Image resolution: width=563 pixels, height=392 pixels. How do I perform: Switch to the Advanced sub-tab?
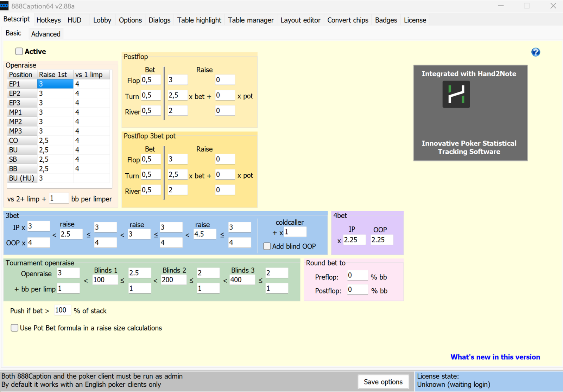pyautogui.click(x=46, y=34)
